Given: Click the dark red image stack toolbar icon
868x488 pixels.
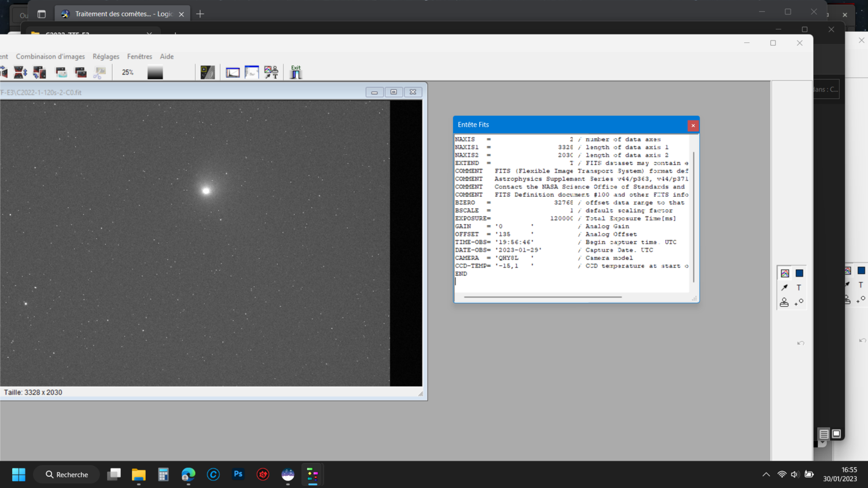Looking at the screenshot, I should (x=80, y=72).
